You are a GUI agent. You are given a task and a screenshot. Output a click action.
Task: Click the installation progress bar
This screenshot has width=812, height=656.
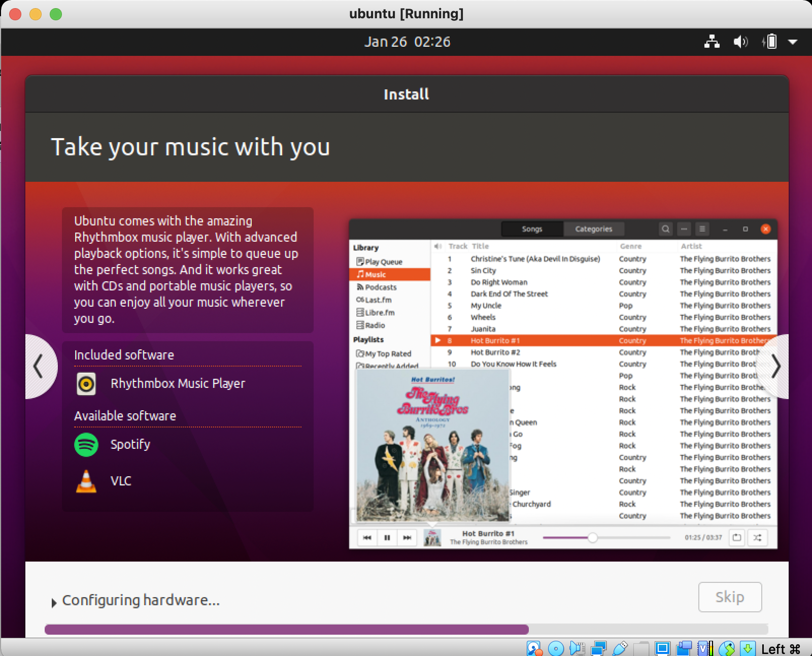coord(406,630)
